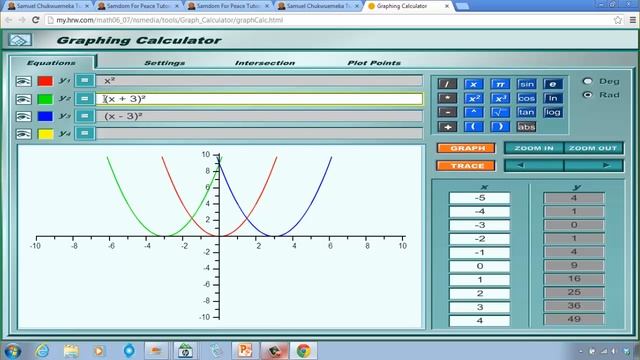Insert the tan function key
Viewport: 640px width, 360px height.
coord(527,112)
